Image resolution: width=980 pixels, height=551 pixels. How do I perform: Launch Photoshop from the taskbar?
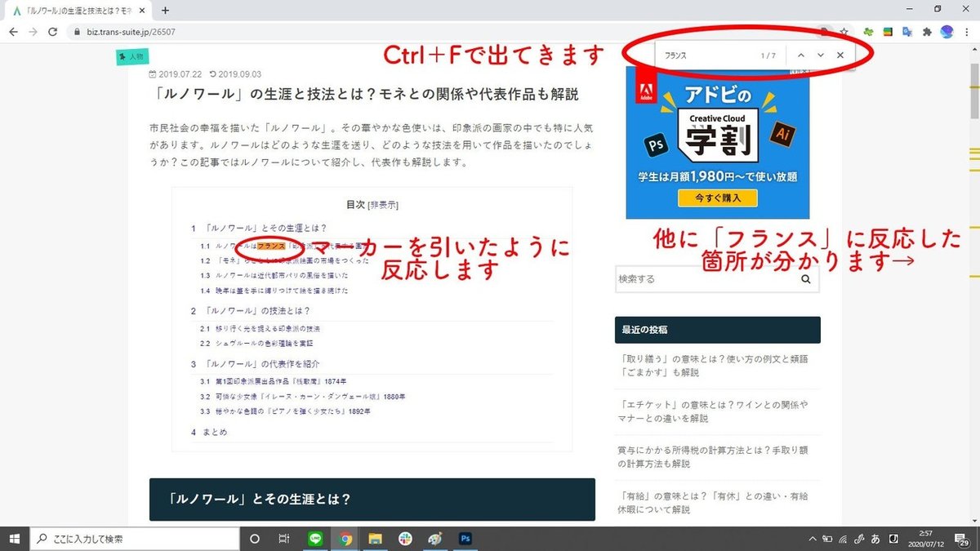click(x=465, y=539)
